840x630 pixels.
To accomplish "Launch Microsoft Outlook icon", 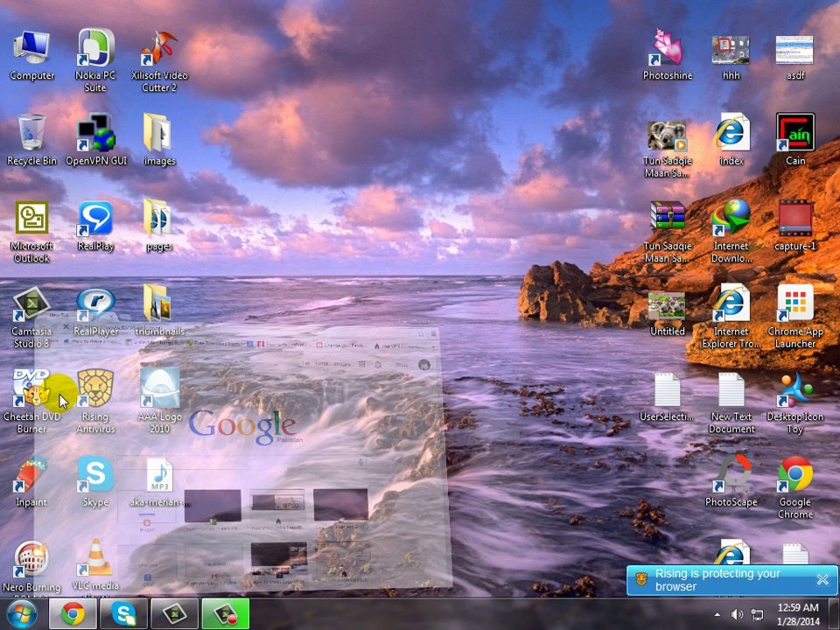I will (x=31, y=231).
